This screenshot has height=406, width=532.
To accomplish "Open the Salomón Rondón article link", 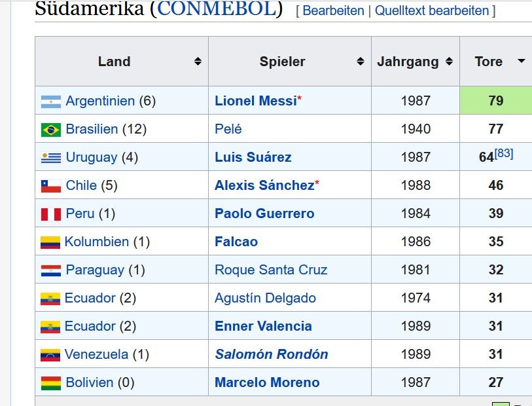I will [272, 354].
